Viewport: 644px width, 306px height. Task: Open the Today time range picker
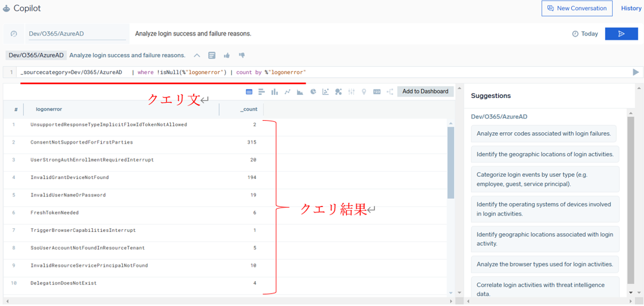pos(585,34)
